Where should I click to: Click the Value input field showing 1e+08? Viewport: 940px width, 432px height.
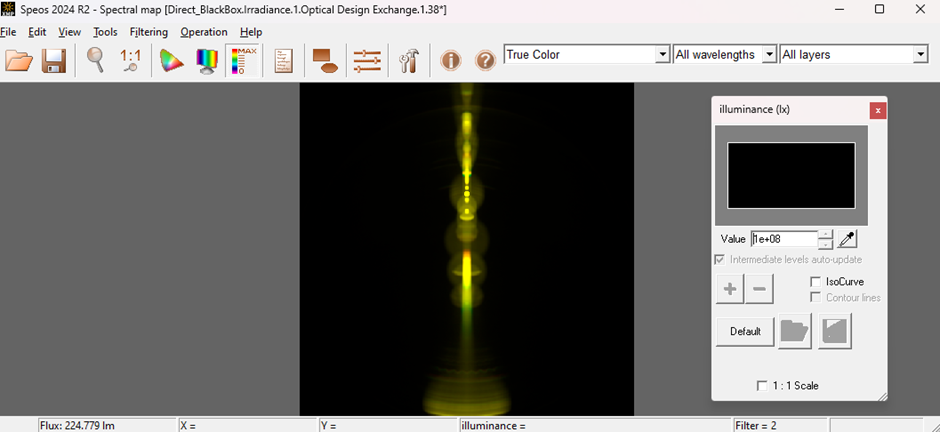tap(784, 239)
